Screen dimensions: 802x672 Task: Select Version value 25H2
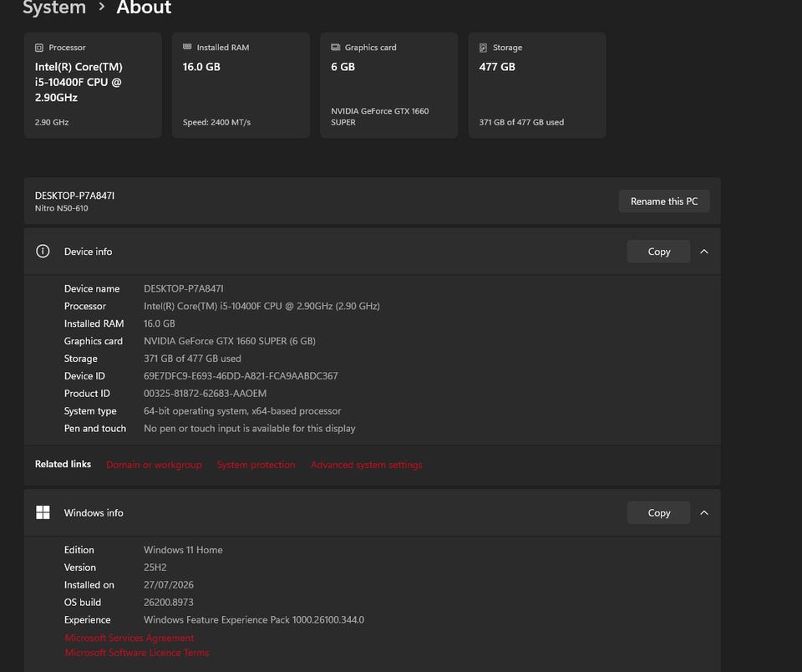tap(155, 567)
